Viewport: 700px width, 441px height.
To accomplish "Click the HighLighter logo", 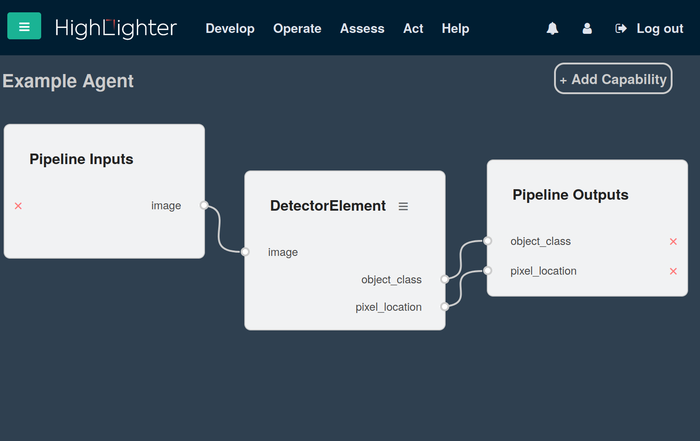I will coord(116,28).
